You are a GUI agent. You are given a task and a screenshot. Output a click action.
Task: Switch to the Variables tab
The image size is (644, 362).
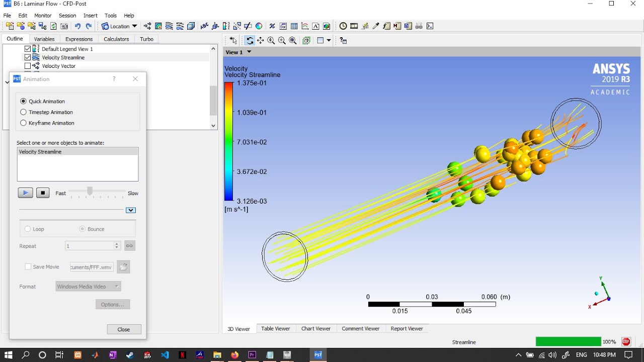(44, 39)
